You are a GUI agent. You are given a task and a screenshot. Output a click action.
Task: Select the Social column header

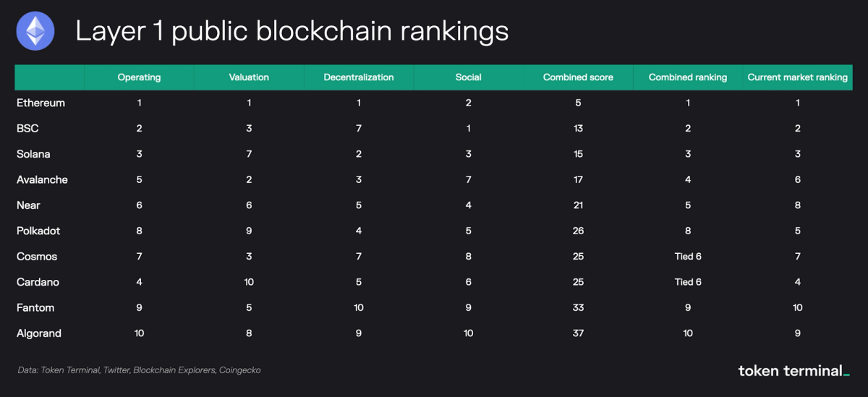[x=469, y=77]
